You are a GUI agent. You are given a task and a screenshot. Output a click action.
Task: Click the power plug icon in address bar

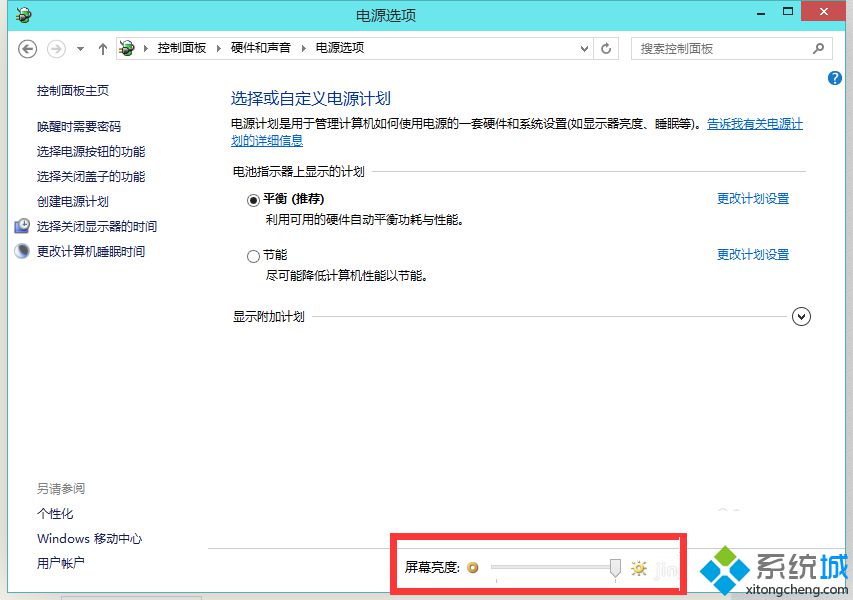126,47
